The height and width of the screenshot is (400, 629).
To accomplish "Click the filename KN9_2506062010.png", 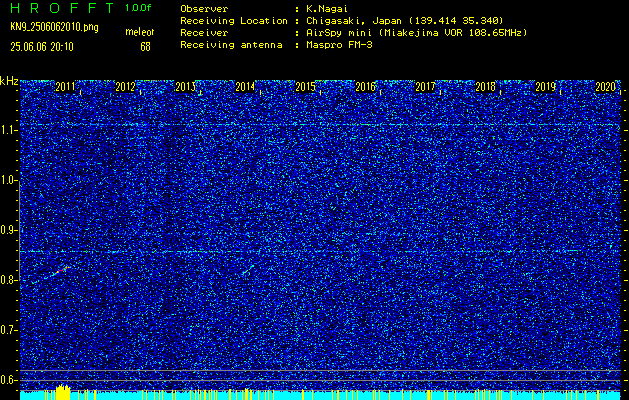I will (54, 27).
